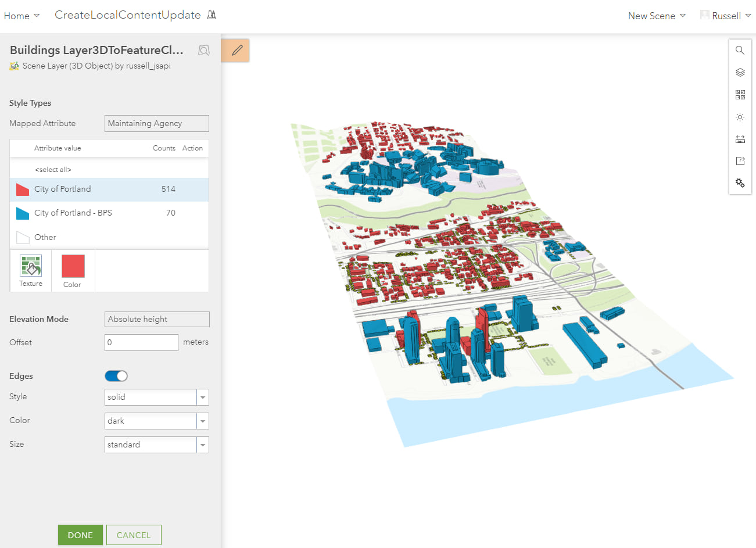Open scene settings gears icon
This screenshot has height=548, width=756.
pos(740,183)
